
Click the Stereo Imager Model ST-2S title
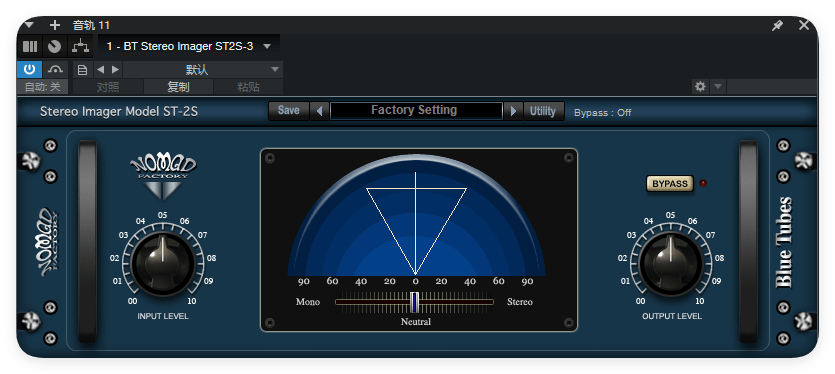[x=119, y=112]
